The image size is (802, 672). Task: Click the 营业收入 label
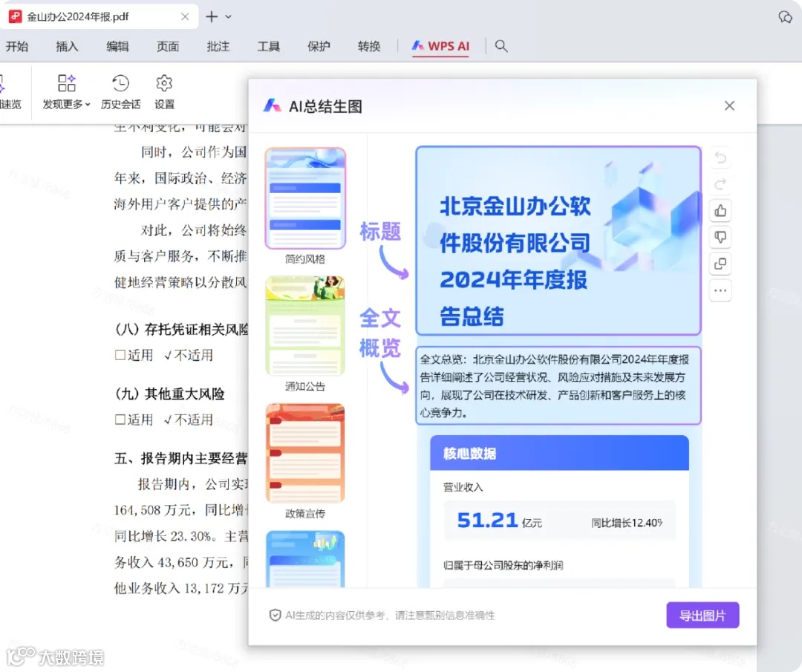tap(463, 487)
